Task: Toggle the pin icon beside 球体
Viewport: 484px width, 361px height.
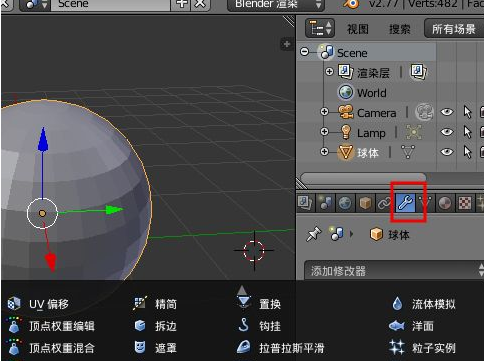Action: point(314,234)
